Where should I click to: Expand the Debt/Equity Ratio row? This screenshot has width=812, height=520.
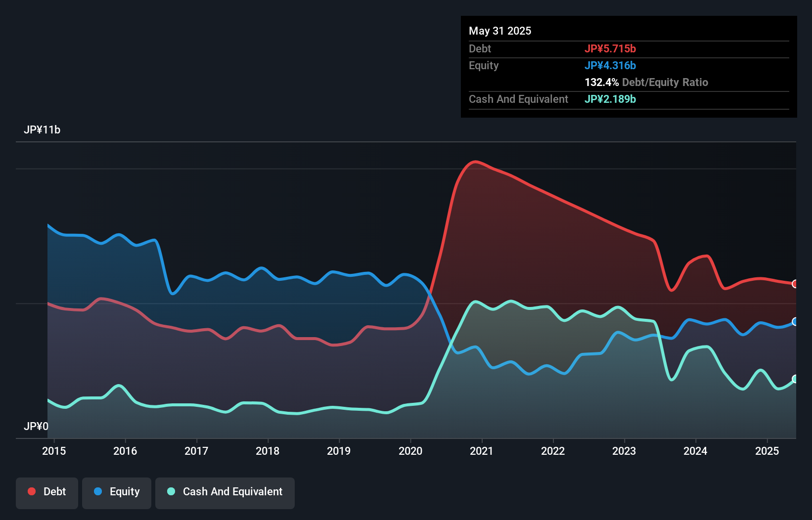point(646,82)
